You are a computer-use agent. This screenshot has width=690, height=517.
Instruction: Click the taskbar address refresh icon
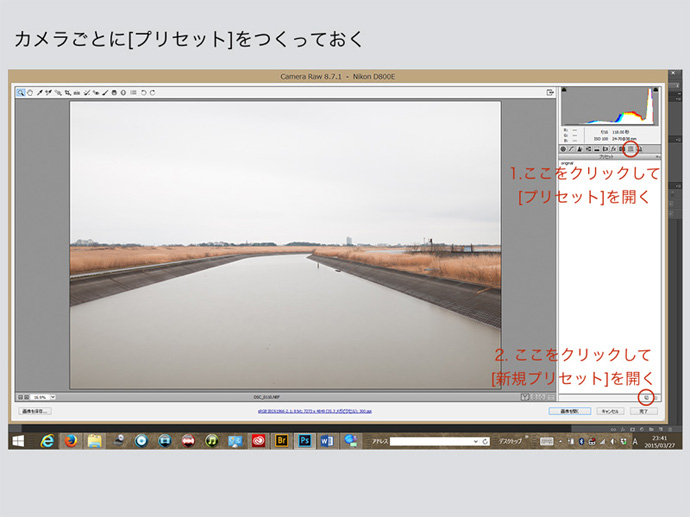(x=485, y=441)
